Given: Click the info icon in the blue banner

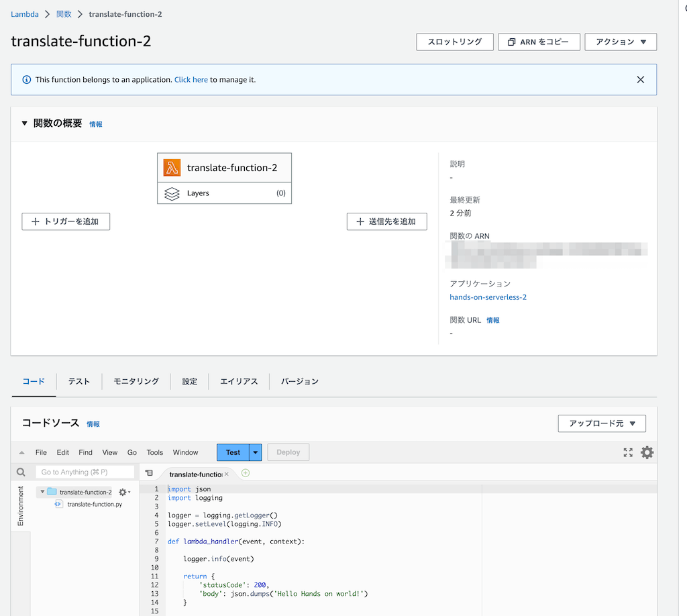Looking at the screenshot, I should (27, 80).
